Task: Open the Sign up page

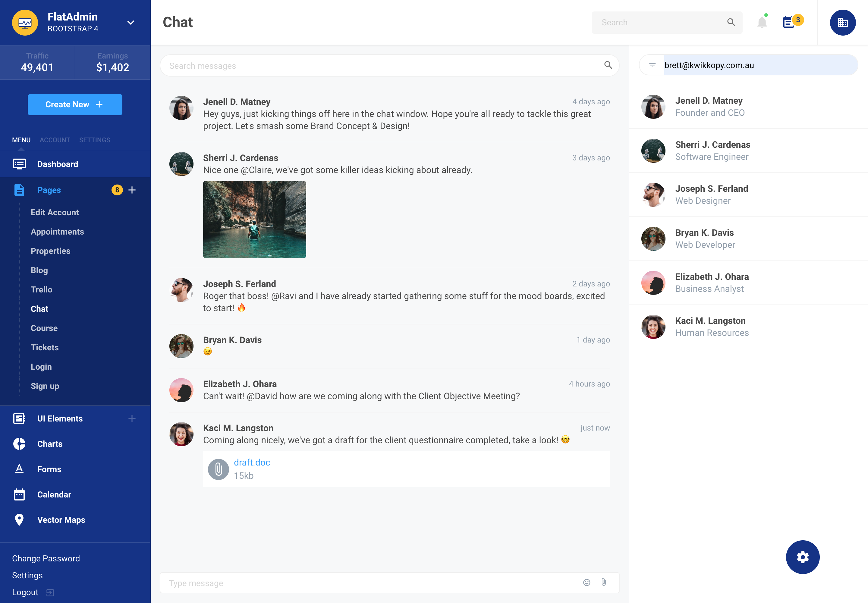Action: pyautogui.click(x=45, y=386)
